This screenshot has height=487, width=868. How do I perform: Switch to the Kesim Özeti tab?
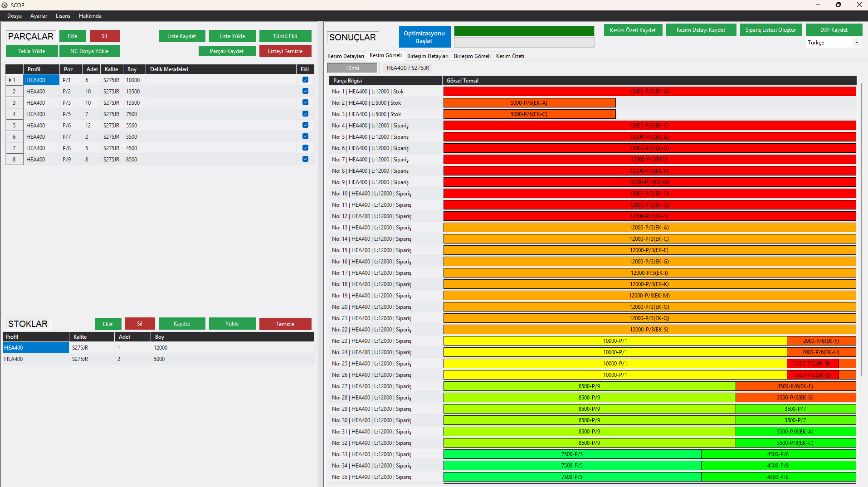click(x=510, y=56)
